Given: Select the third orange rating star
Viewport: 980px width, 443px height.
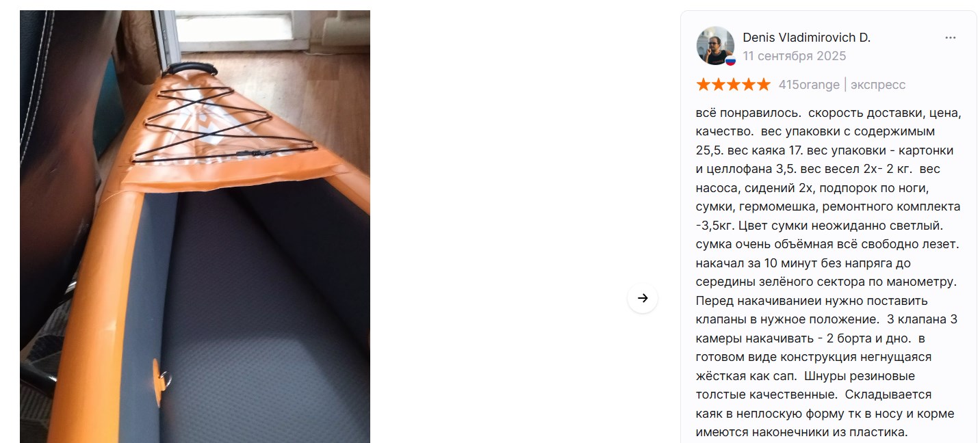Looking at the screenshot, I should pos(734,85).
